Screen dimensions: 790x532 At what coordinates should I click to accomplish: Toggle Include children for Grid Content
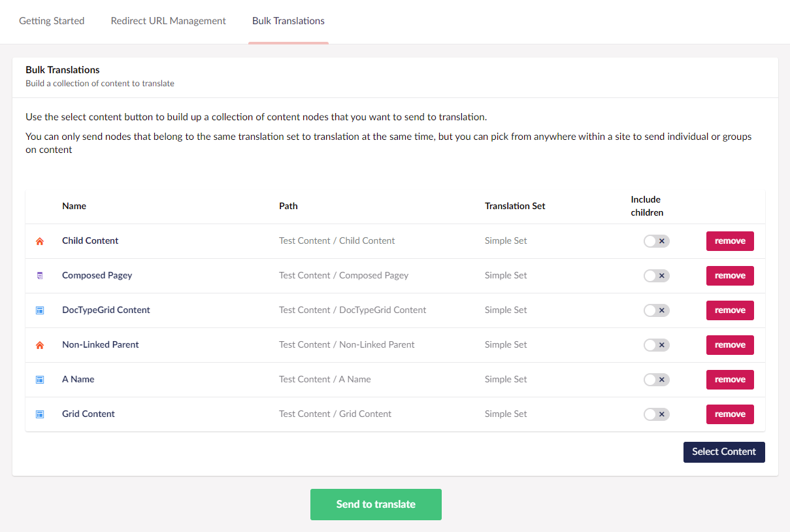coord(656,414)
